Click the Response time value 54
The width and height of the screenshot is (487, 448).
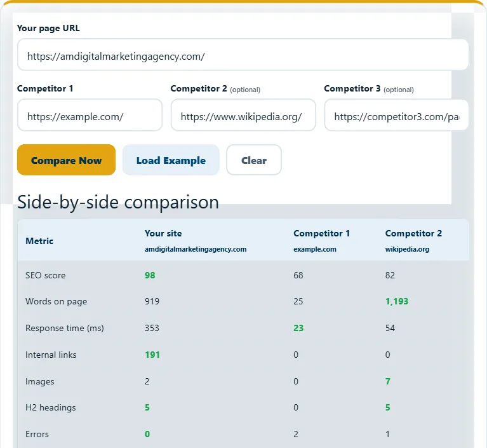(x=390, y=329)
